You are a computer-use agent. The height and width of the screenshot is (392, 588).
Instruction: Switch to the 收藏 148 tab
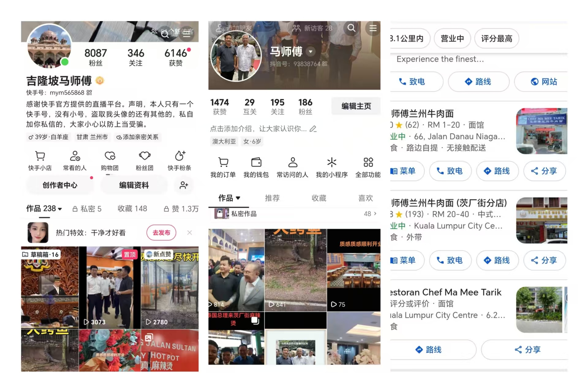click(132, 209)
